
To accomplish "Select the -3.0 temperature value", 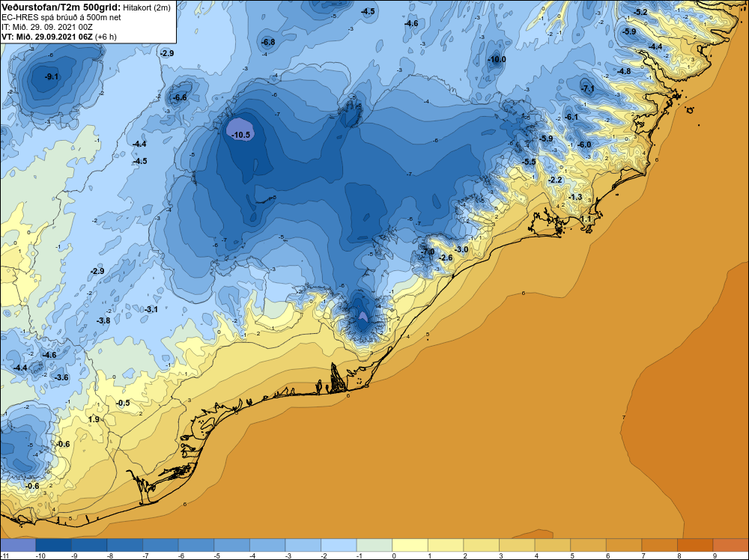I will (461, 250).
